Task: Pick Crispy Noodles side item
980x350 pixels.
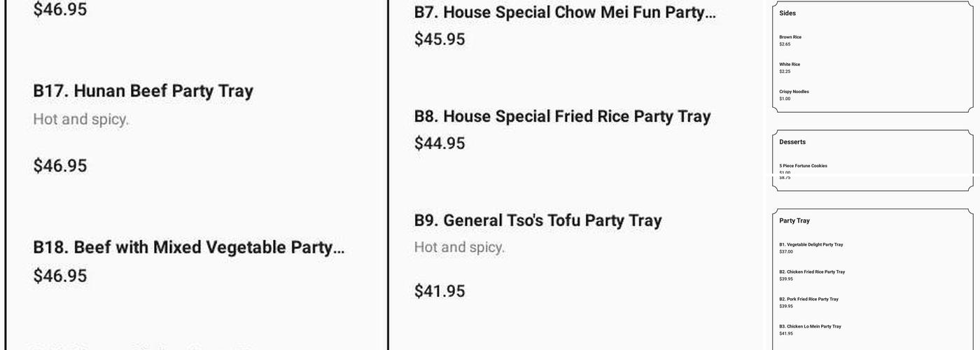Action: (x=794, y=92)
